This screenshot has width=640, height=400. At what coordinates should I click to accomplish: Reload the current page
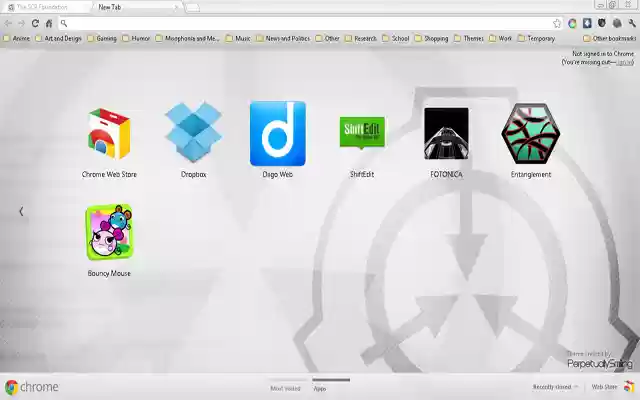36,23
